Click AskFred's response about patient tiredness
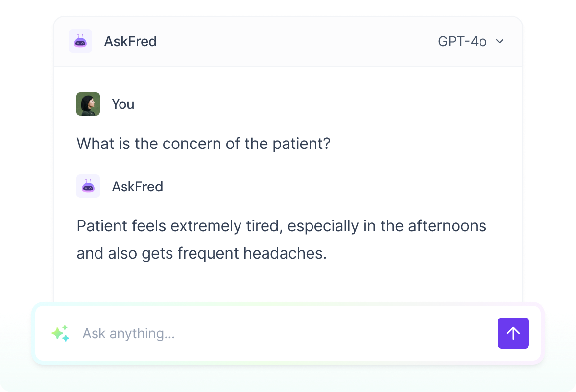 click(281, 239)
